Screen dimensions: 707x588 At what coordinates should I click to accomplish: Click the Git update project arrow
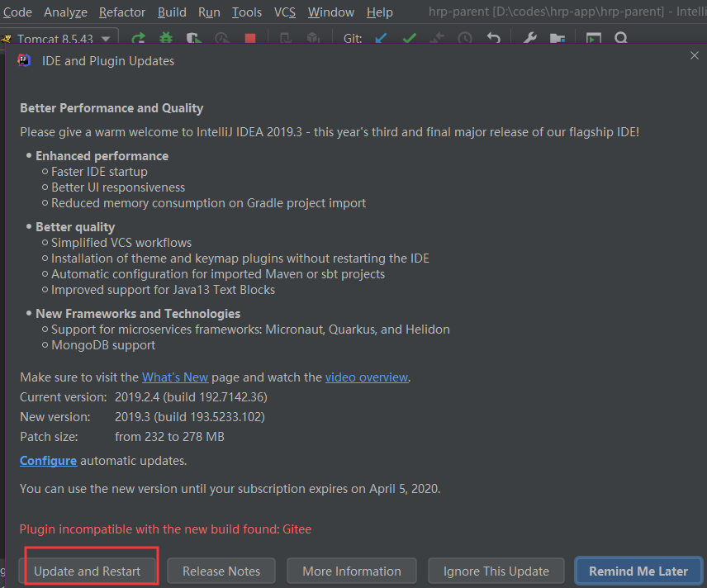point(381,38)
